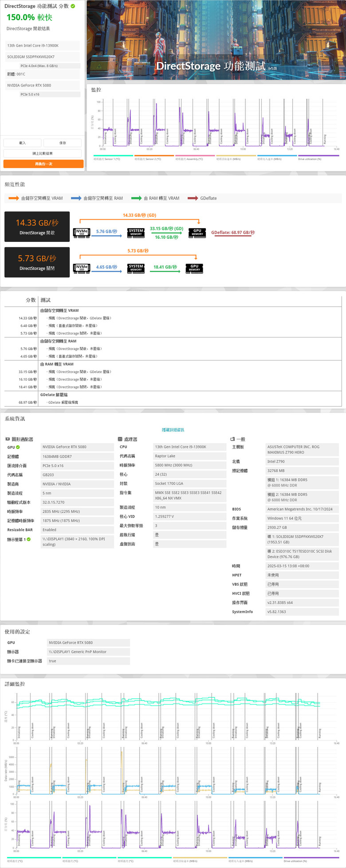Click American Megatrends Inc. 10/17/2024 BIOS value
The width and height of the screenshot is (346, 868).
point(302,509)
